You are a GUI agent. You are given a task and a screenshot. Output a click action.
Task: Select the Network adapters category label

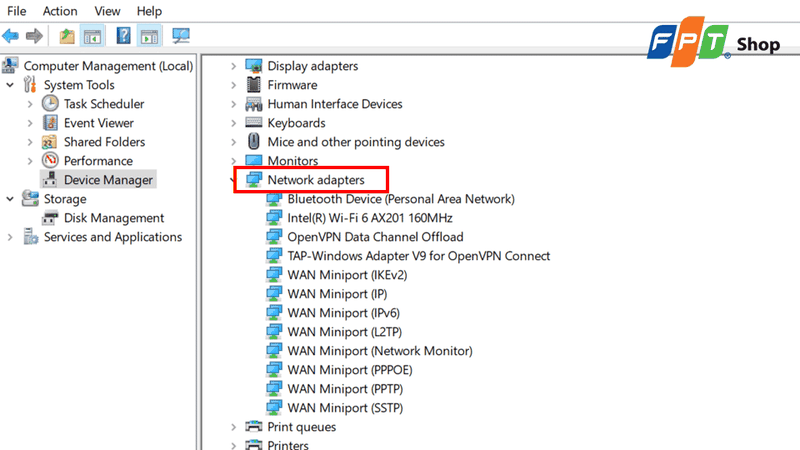pos(316,180)
